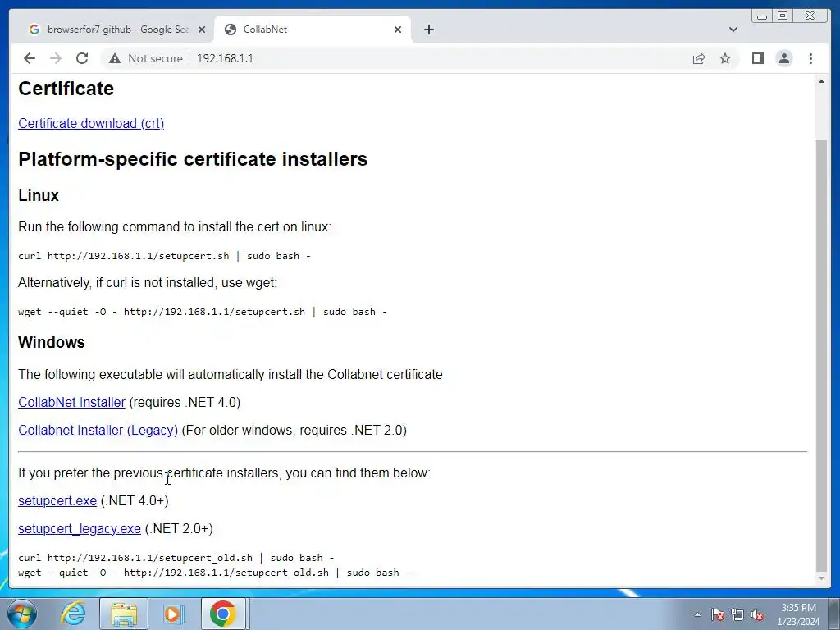Image resolution: width=840 pixels, height=630 pixels.
Task: Bookmark this page with the star icon
Action: (x=725, y=58)
